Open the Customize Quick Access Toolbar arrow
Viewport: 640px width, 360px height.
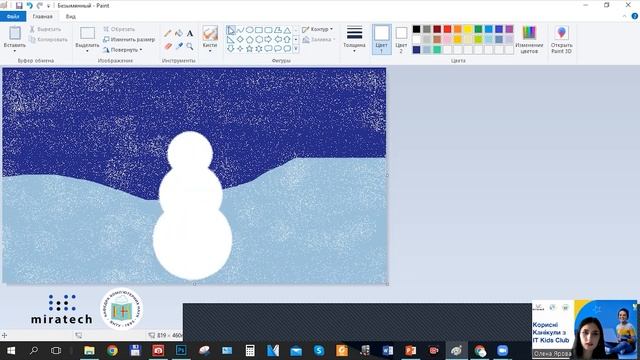(x=49, y=6)
